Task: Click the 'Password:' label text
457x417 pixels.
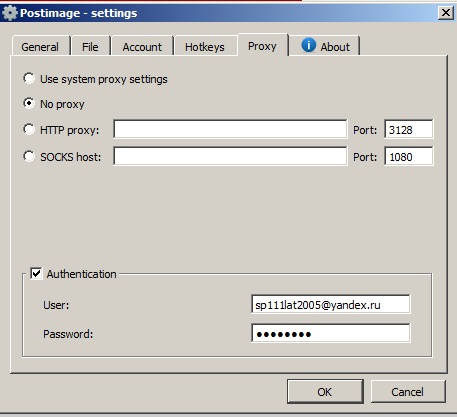Action: [x=68, y=334]
